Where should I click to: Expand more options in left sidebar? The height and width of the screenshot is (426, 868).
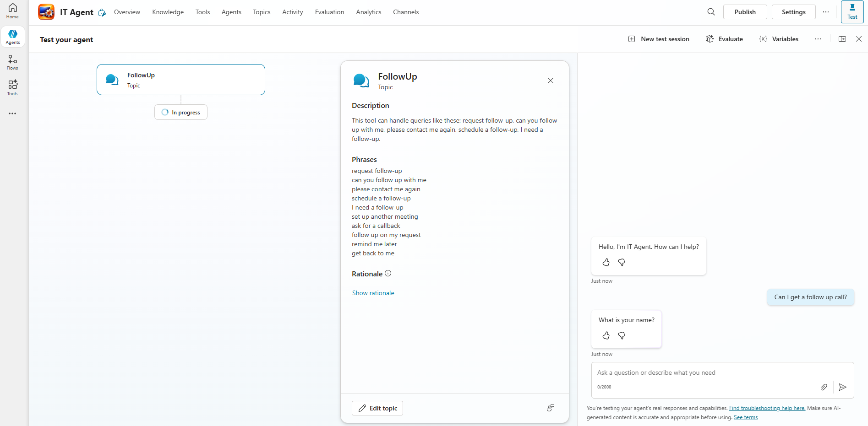[12, 113]
